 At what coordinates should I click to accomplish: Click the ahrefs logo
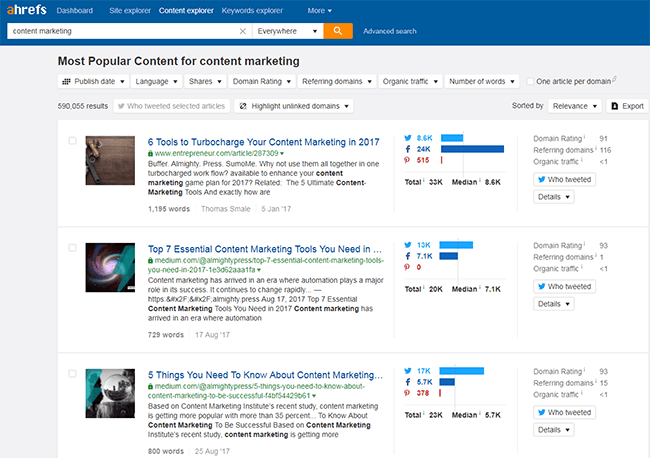tap(27, 10)
